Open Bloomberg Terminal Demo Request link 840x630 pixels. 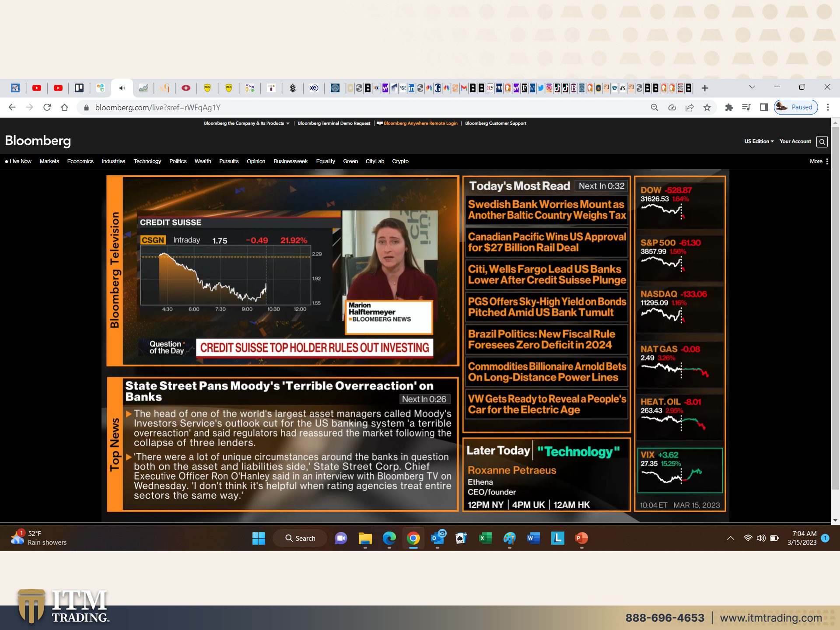pyautogui.click(x=334, y=123)
